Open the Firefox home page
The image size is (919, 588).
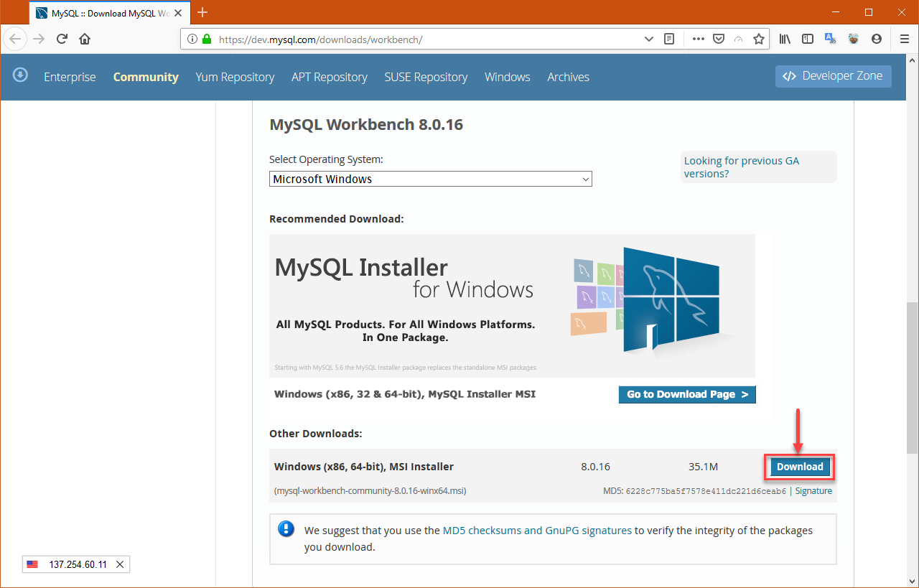85,39
